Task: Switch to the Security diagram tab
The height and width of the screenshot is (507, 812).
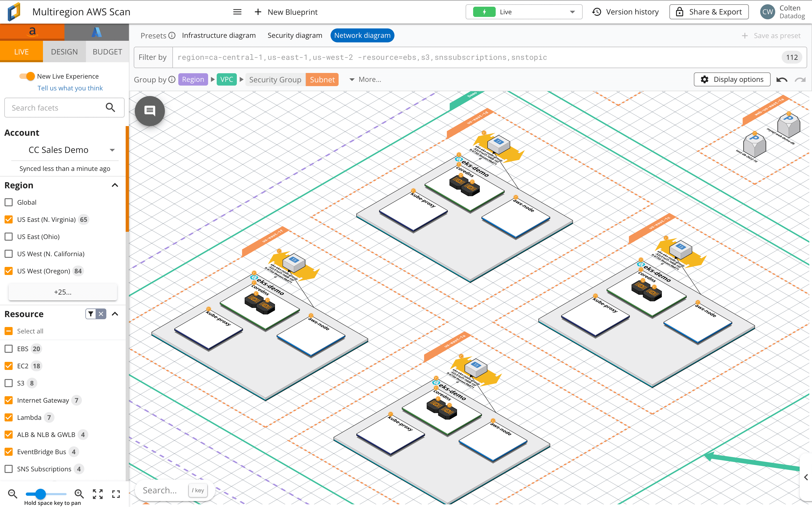Action: [295, 35]
